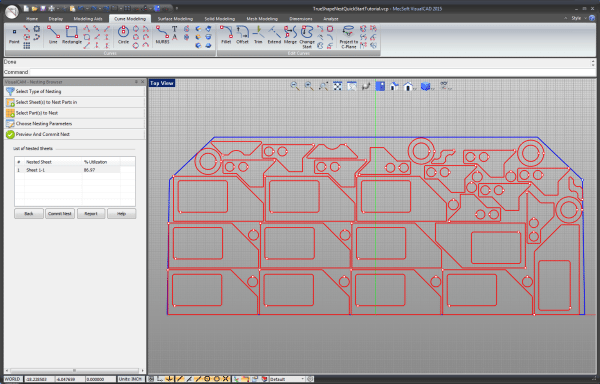Image resolution: width=600 pixels, height=384 pixels.
Task: Click zoom extents icon in view toolbar
Action: point(337,86)
